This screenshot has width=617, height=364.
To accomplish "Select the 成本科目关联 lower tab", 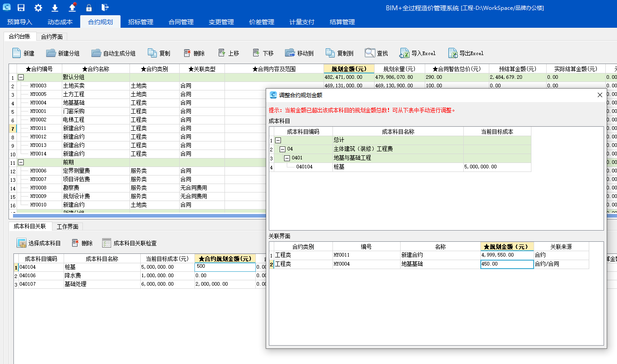I will [x=30, y=226].
